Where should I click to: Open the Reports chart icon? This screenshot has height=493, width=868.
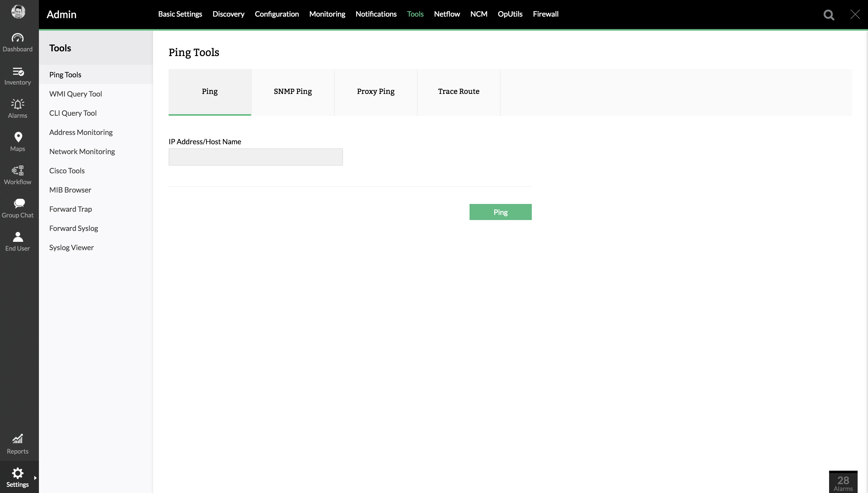[18, 439]
